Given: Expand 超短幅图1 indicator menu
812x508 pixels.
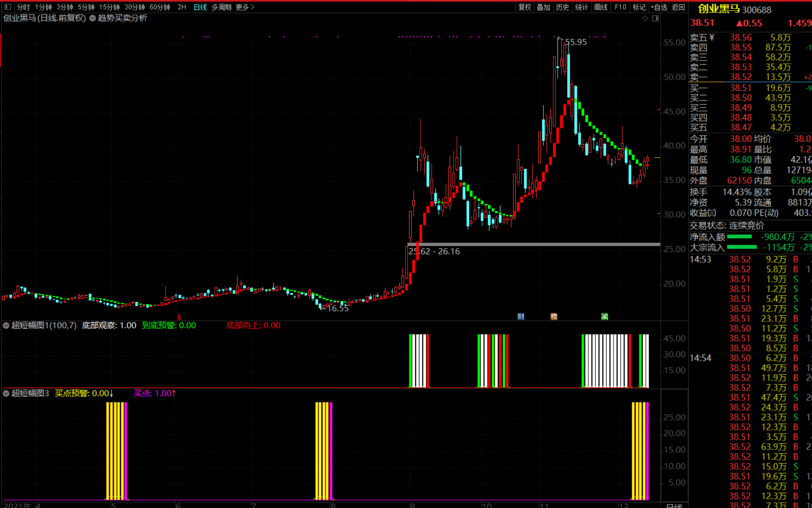Looking at the screenshot, I should 6,325.
